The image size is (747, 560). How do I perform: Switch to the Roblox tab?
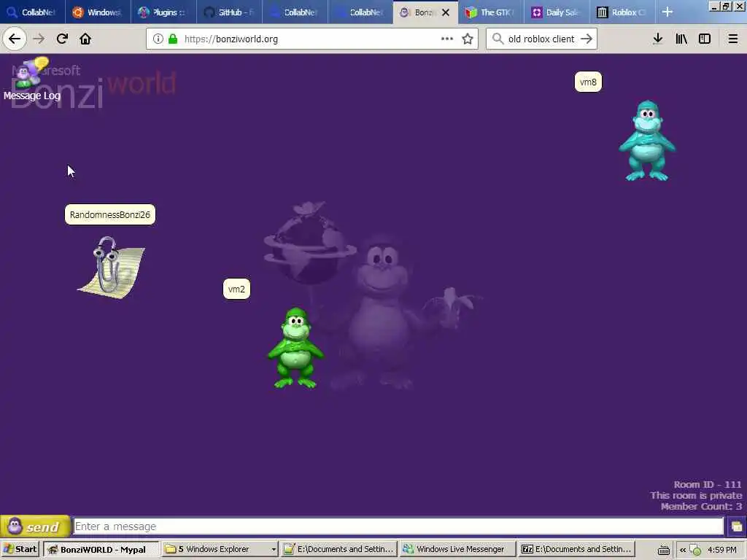tap(623, 12)
